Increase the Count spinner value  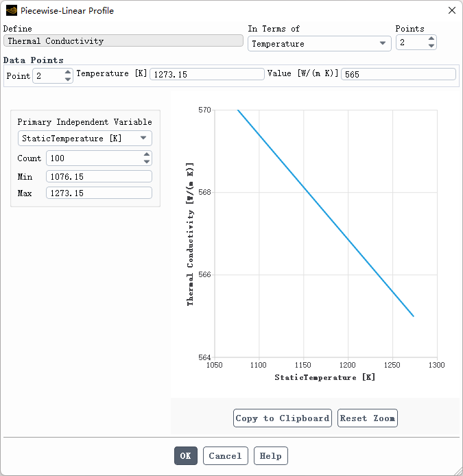(147, 154)
